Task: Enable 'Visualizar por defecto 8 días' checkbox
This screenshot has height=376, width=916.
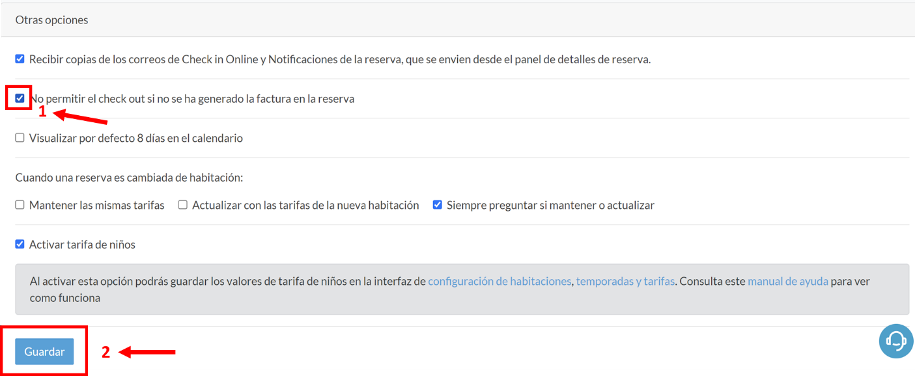Action: tap(20, 138)
